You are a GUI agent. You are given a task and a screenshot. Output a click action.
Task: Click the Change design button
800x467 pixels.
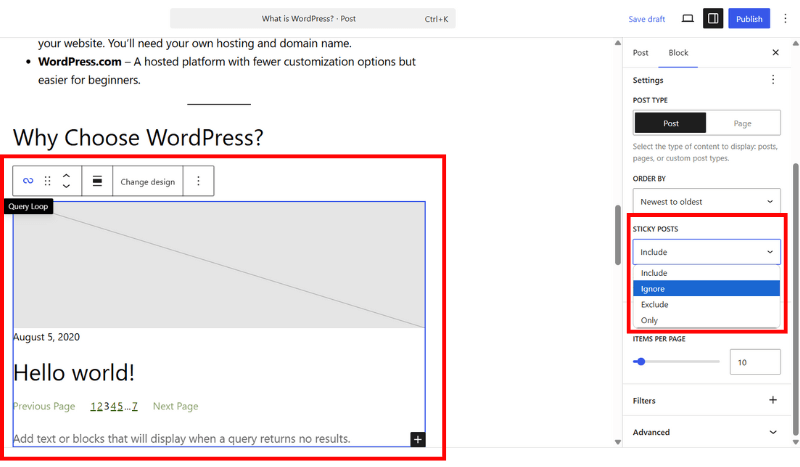[147, 182]
